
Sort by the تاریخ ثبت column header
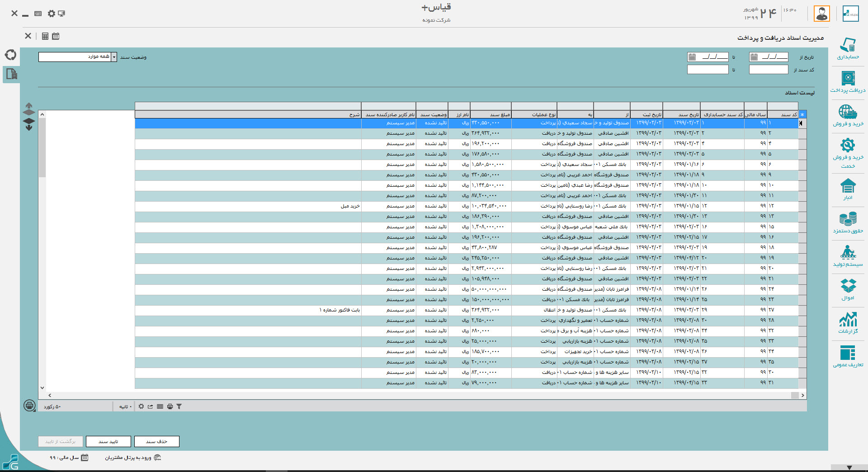point(646,114)
